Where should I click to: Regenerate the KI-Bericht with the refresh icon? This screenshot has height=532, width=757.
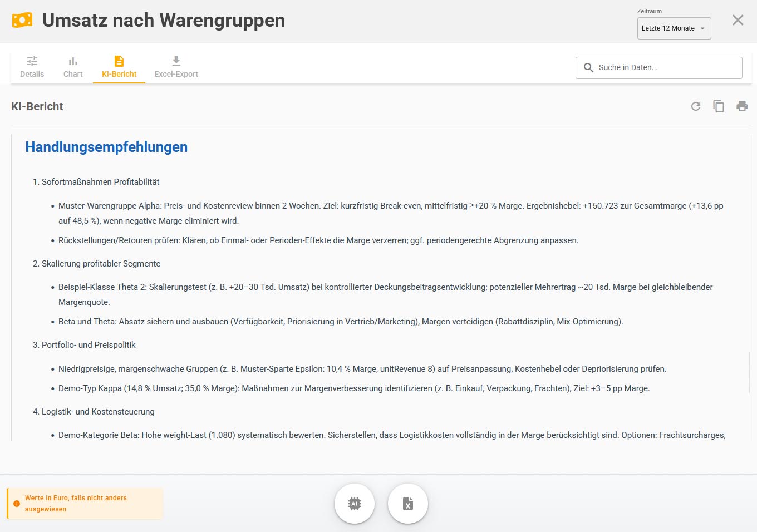pyautogui.click(x=696, y=106)
